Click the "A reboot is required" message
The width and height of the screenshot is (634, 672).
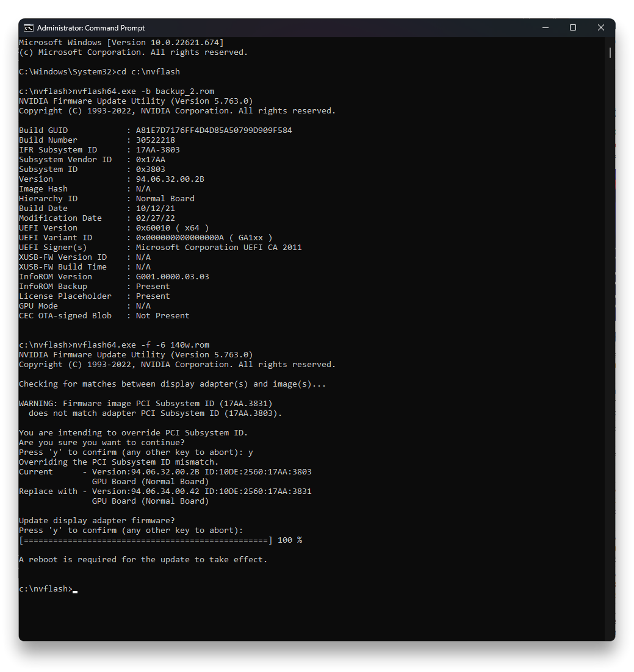143,560
